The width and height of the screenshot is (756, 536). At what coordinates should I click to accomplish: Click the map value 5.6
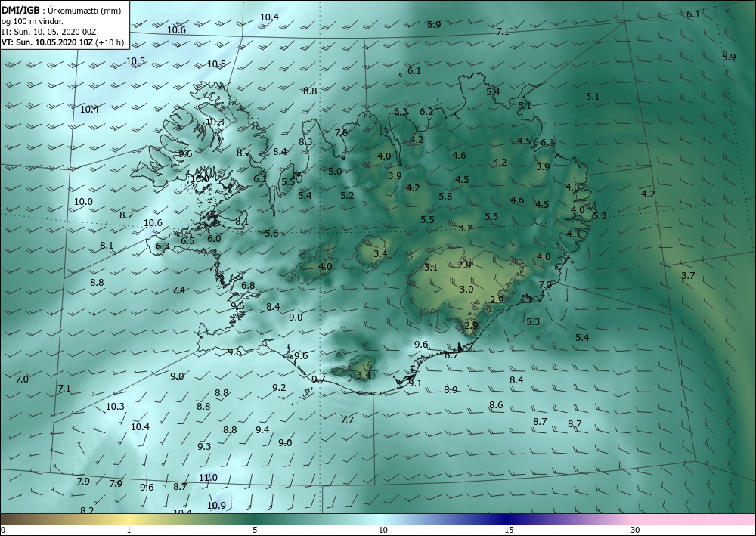point(271,234)
